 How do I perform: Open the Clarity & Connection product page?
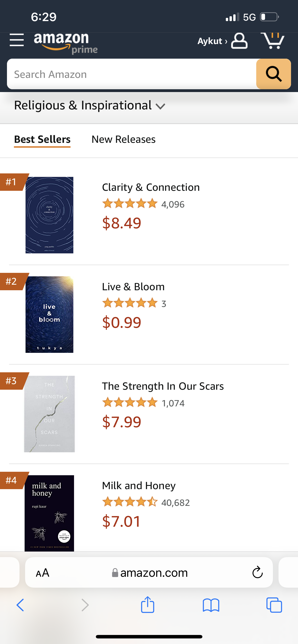click(x=150, y=187)
